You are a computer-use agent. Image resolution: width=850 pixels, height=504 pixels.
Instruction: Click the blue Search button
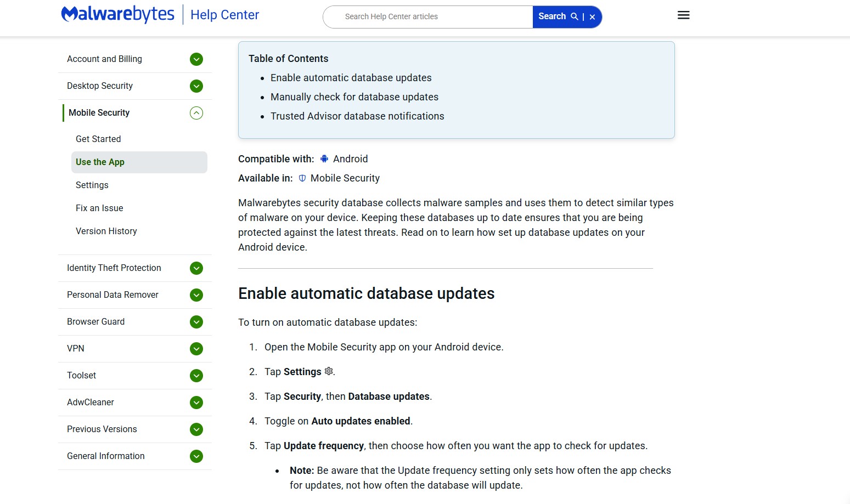pyautogui.click(x=557, y=16)
